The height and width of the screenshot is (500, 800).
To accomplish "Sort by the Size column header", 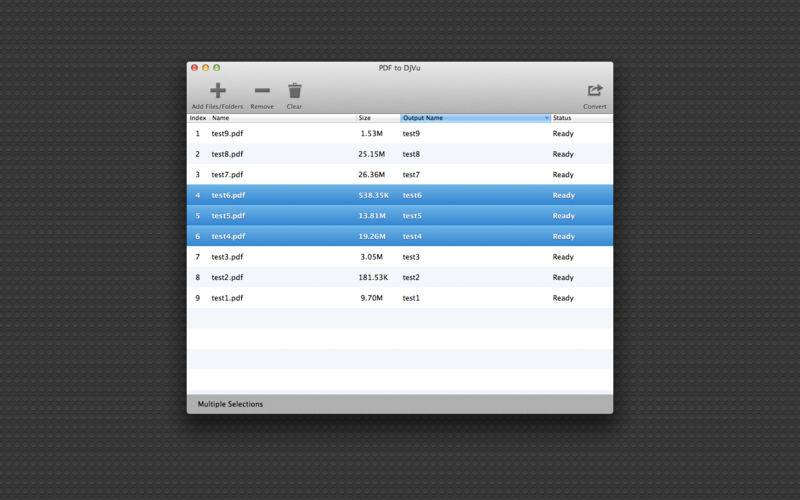I will point(378,118).
